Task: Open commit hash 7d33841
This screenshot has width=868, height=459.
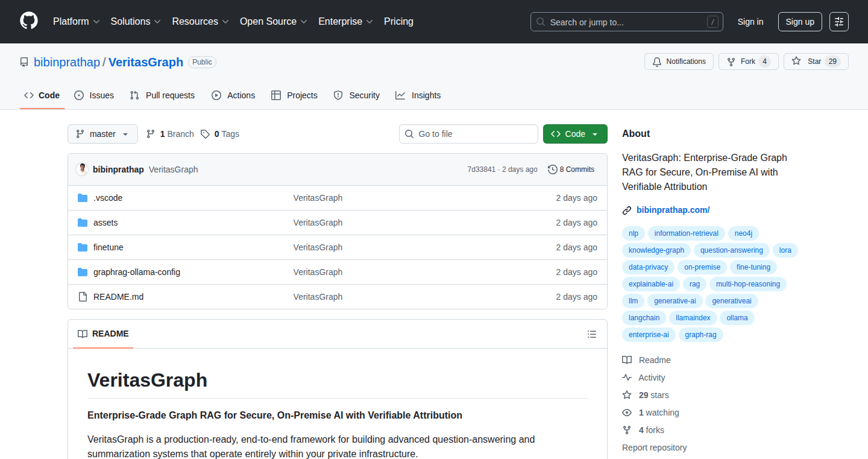Action: click(481, 169)
